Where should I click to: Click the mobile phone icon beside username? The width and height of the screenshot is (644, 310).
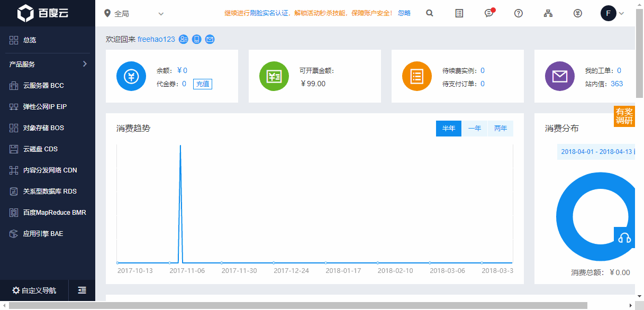pos(197,39)
